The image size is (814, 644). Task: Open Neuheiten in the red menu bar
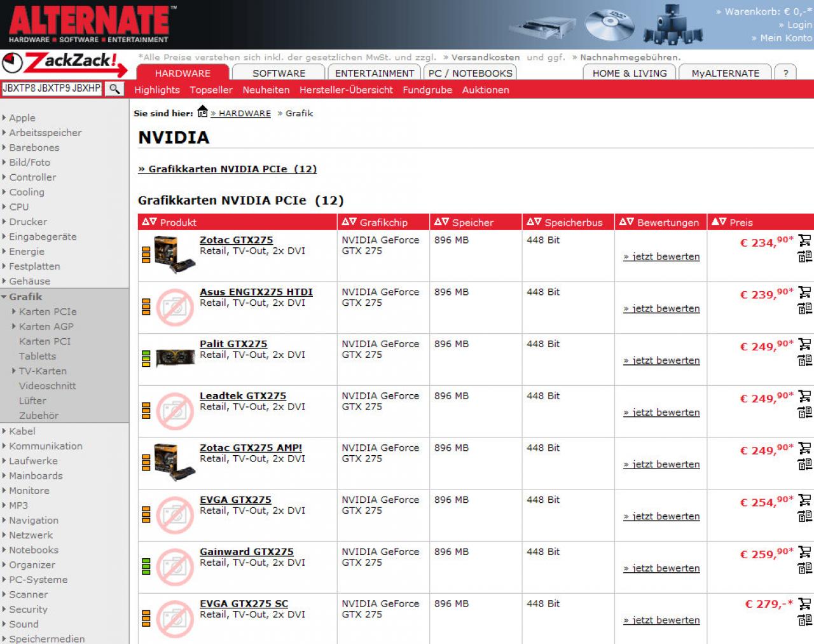pos(266,90)
